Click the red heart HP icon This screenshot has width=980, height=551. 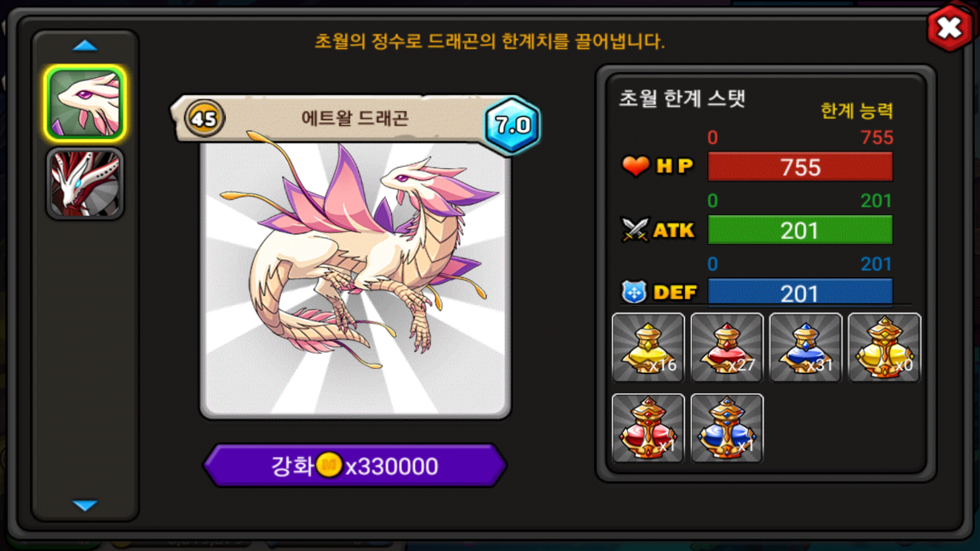tap(636, 166)
